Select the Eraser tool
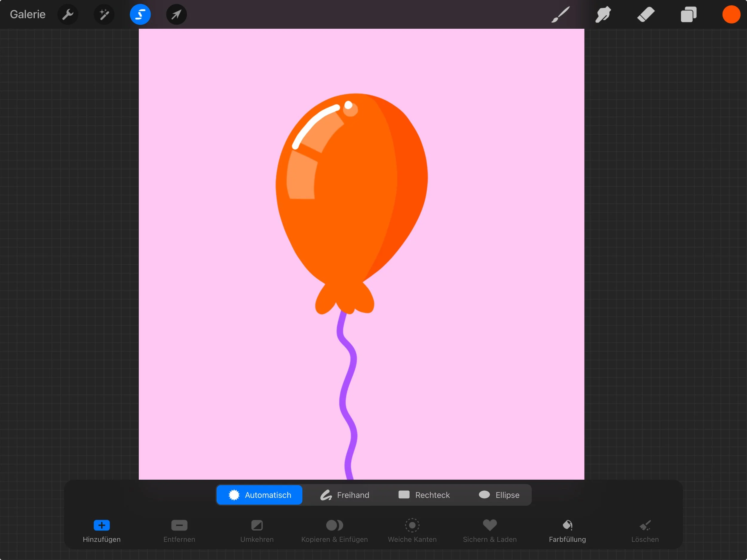747x560 pixels. pos(646,15)
